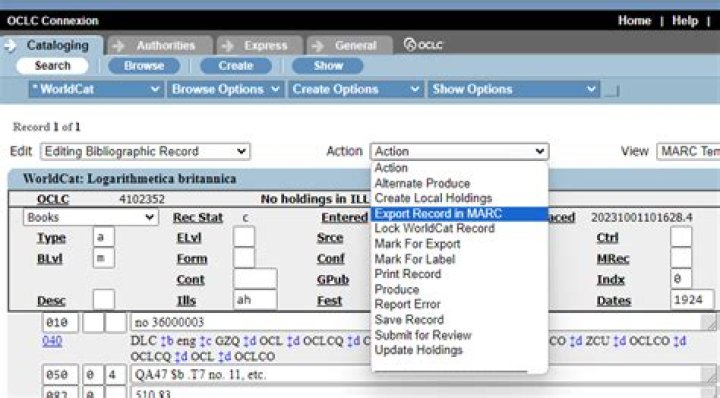
Task: Click the ELvl field label
Action: pyautogui.click(x=189, y=238)
